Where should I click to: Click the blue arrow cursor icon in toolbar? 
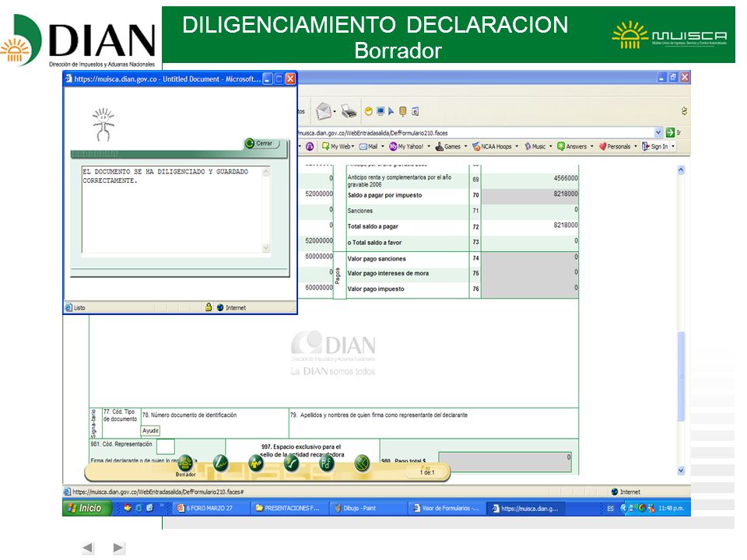[391, 111]
